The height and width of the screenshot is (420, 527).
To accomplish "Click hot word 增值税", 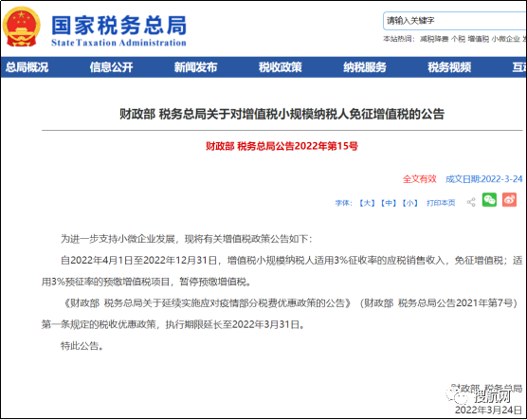I will [479, 39].
